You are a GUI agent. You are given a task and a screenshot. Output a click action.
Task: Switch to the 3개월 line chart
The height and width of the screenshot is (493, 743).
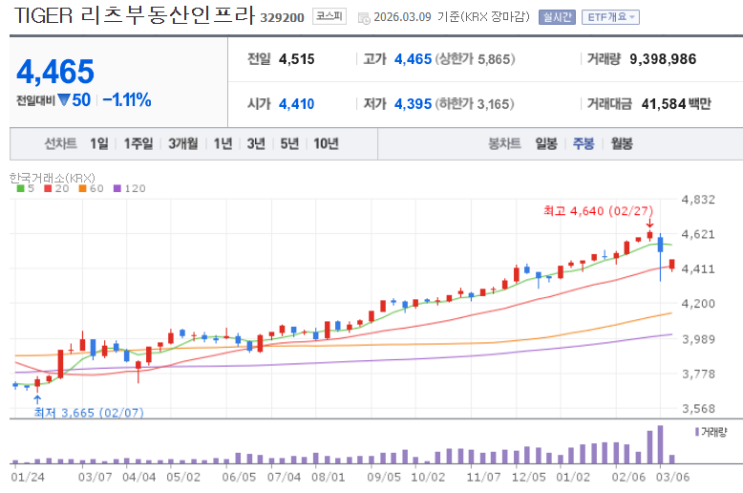183,144
